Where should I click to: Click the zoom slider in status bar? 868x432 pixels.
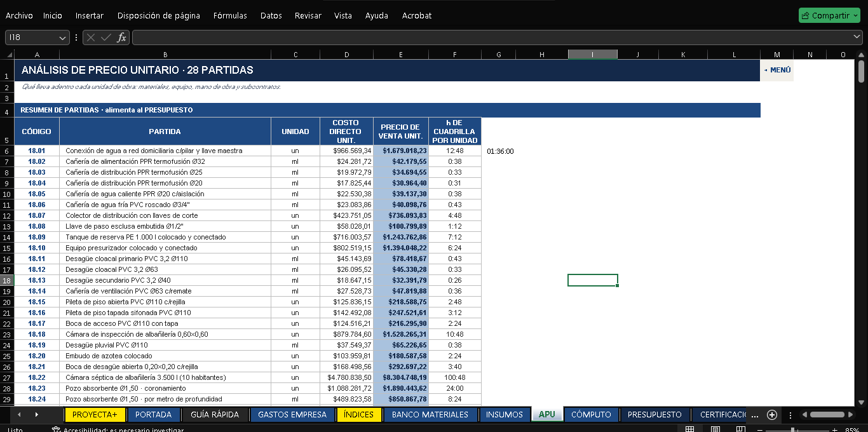(793, 429)
